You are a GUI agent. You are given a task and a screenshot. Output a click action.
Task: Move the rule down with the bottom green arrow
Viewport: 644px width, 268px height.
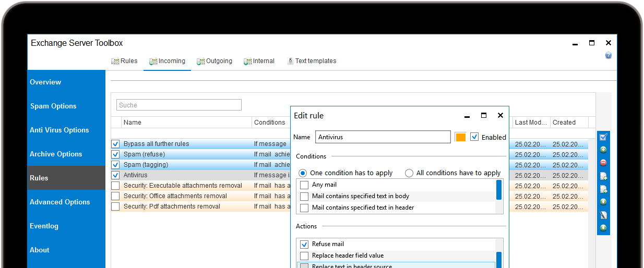[603, 228]
